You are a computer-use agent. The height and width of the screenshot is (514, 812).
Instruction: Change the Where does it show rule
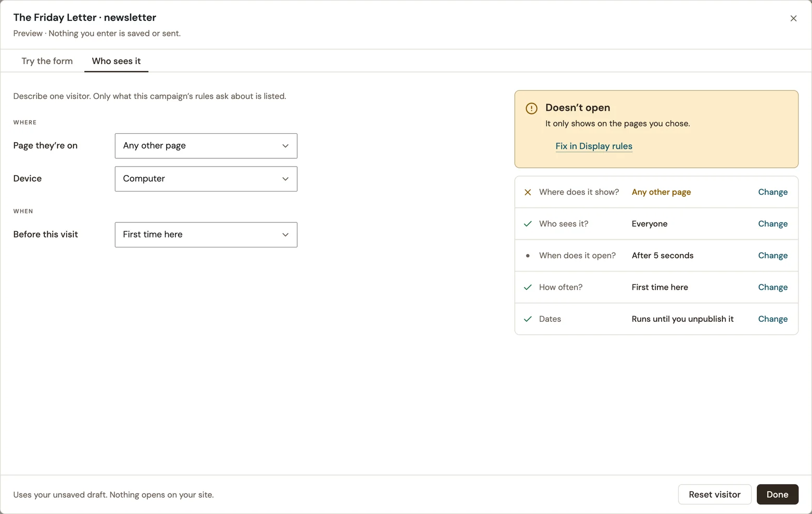click(x=773, y=192)
